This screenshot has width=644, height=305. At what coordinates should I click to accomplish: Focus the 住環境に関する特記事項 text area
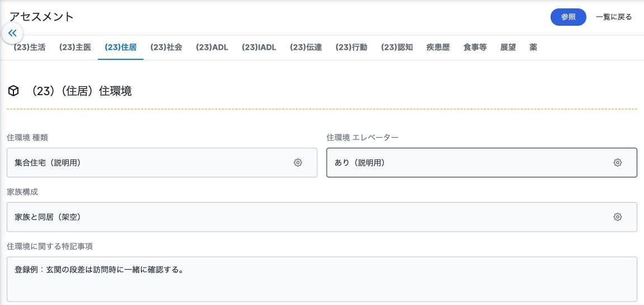[x=322, y=279]
